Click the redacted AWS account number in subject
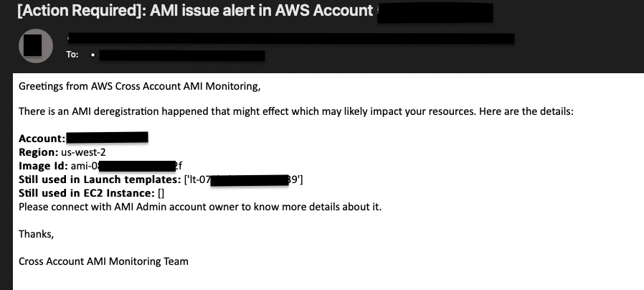 tap(435, 13)
